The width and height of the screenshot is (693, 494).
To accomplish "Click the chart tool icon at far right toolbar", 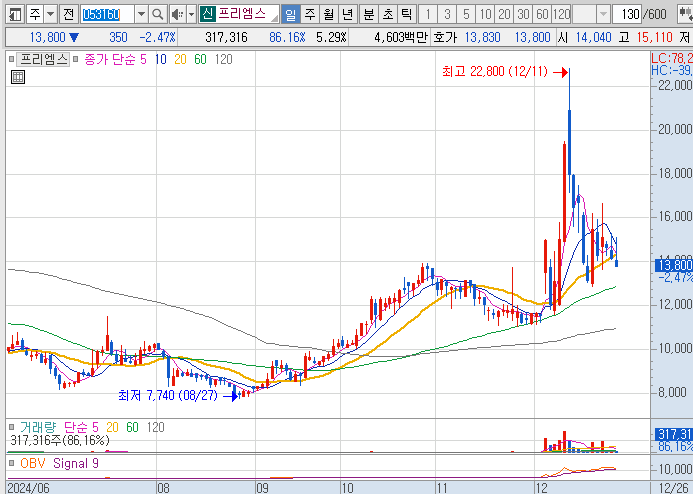I will (685, 15).
